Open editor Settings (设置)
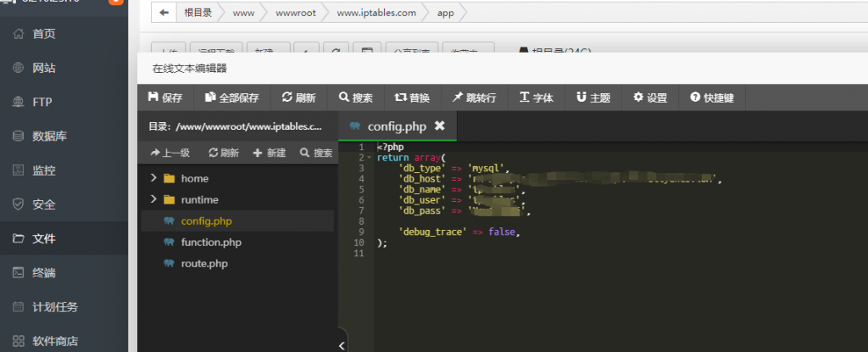868x352 pixels. tap(650, 98)
